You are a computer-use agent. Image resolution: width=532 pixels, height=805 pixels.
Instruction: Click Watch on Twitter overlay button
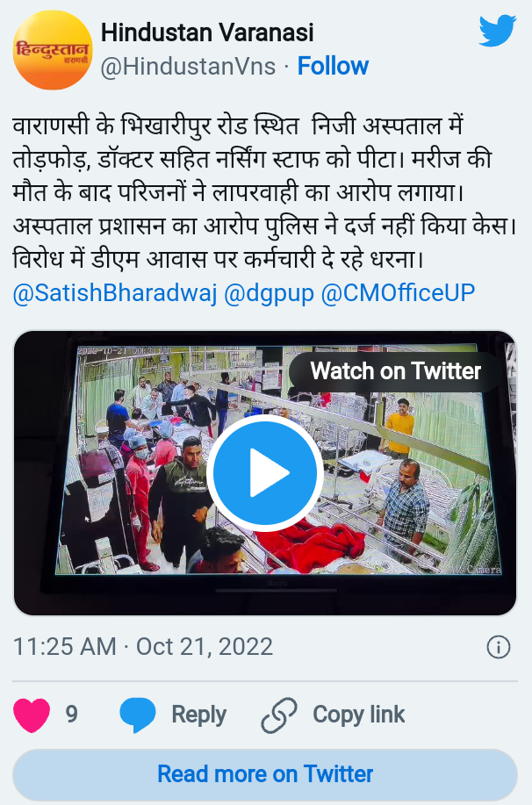coord(395,371)
